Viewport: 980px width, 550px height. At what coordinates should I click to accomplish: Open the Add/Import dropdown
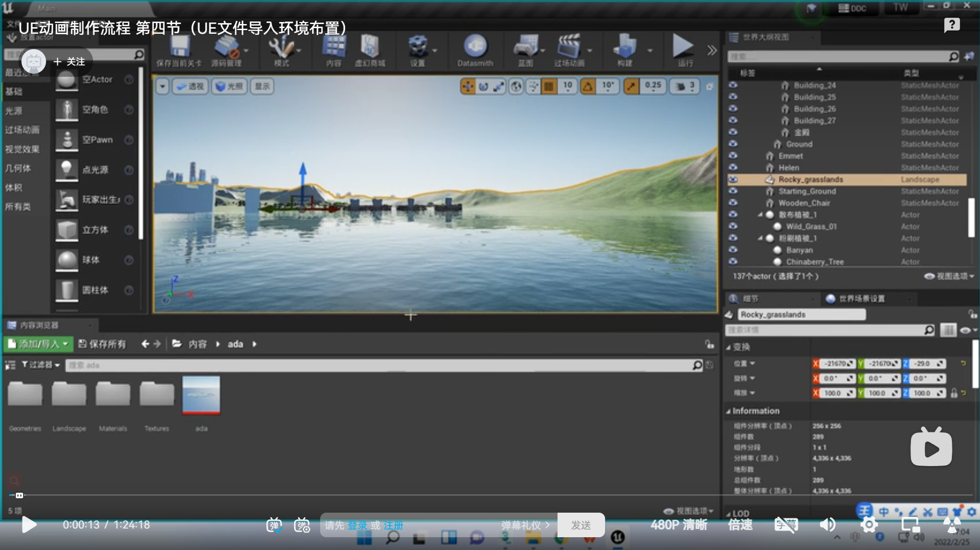point(39,344)
